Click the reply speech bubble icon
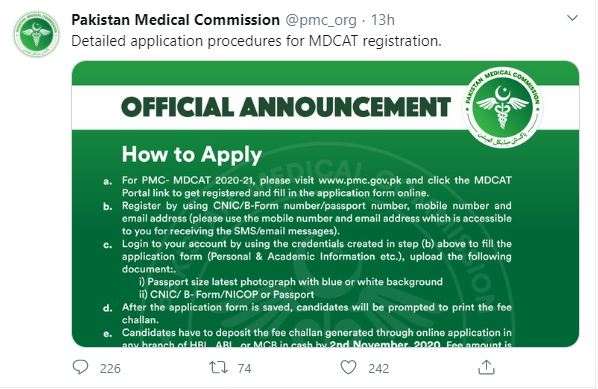Viewport: 598px width, 389px height. 80,367
